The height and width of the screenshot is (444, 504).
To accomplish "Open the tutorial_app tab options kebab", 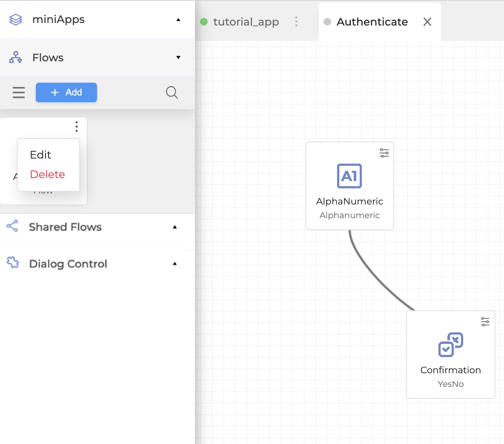I will point(296,22).
